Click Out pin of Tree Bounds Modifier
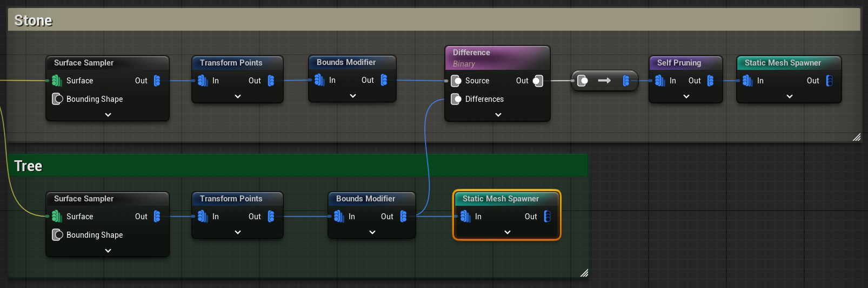The width and height of the screenshot is (868, 288). coord(404,217)
